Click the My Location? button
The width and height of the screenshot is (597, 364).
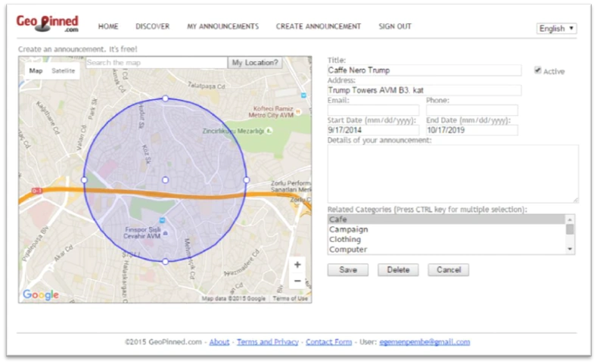[255, 63]
